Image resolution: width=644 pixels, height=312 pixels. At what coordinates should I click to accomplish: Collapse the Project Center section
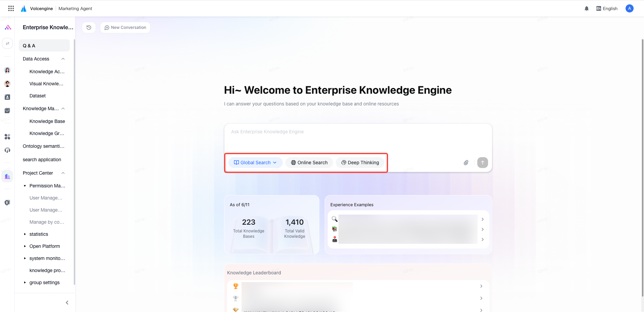[63, 173]
